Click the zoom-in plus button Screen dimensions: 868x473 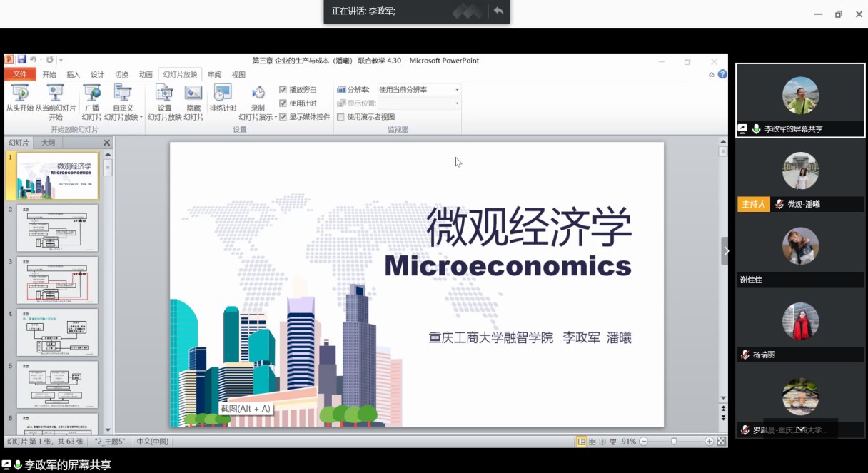[x=709, y=442]
